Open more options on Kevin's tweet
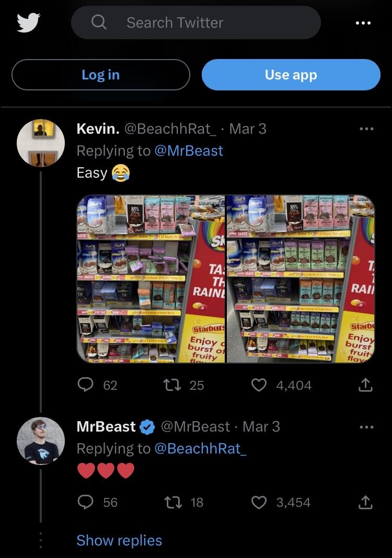The width and height of the screenshot is (392, 558). (366, 129)
